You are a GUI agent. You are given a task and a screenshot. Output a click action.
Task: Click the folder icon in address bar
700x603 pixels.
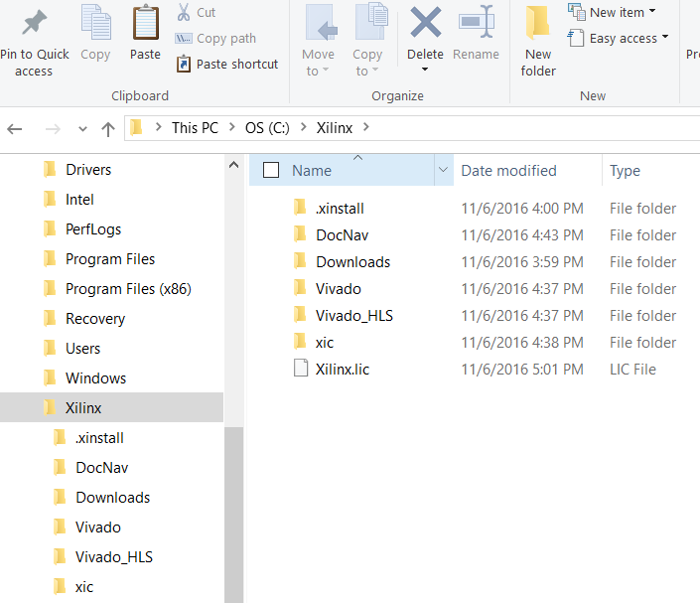pyautogui.click(x=136, y=127)
